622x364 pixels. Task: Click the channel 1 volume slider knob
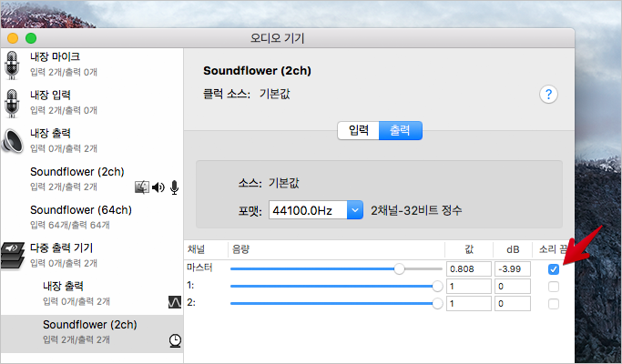(x=437, y=286)
